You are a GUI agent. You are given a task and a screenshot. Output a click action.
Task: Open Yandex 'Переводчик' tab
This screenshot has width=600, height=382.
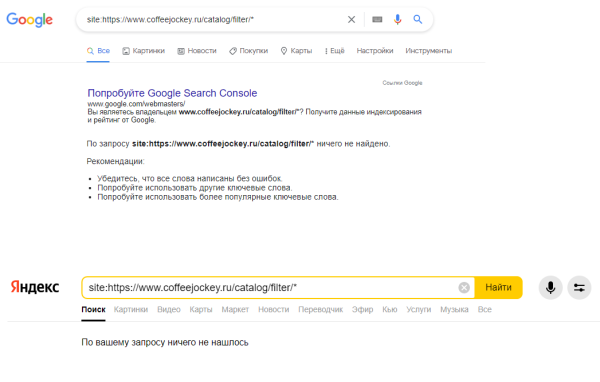321,310
